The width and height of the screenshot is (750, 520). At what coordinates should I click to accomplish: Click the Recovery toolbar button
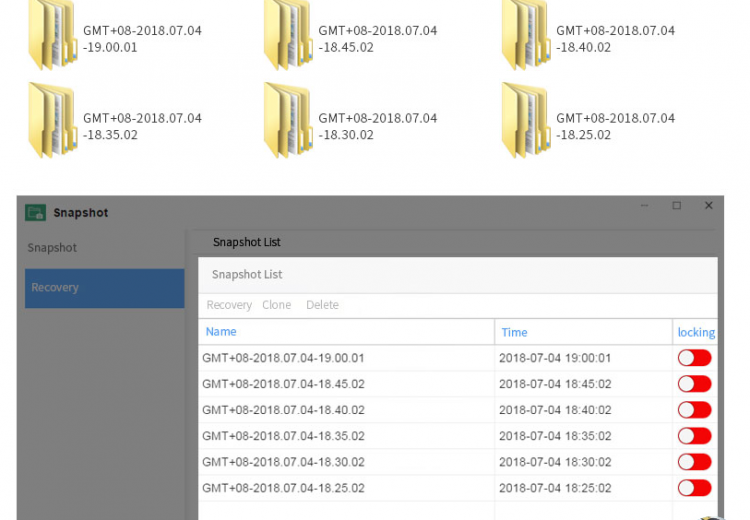[x=229, y=305]
